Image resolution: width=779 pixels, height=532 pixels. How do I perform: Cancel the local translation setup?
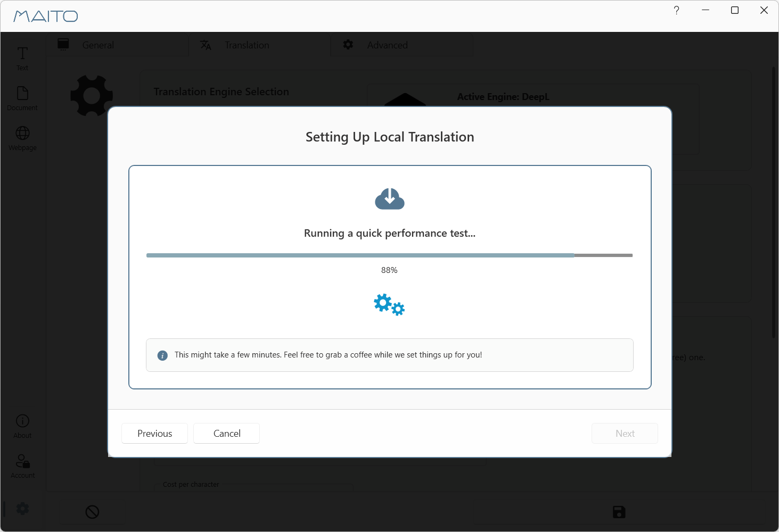[226, 433]
